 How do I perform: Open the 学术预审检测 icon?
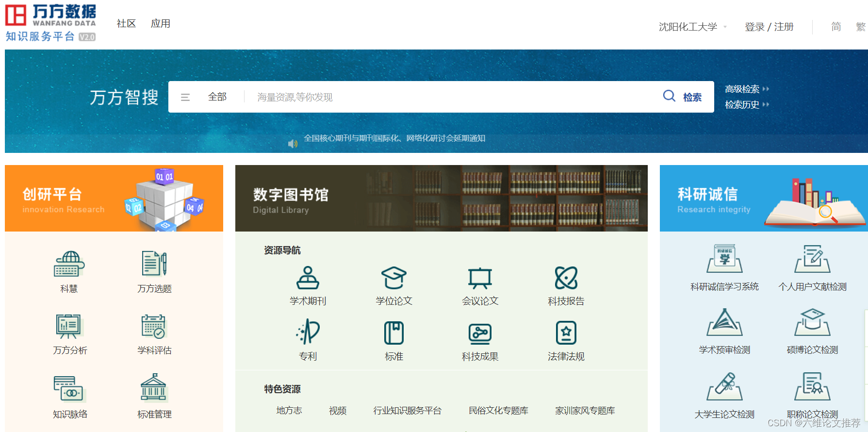724,322
